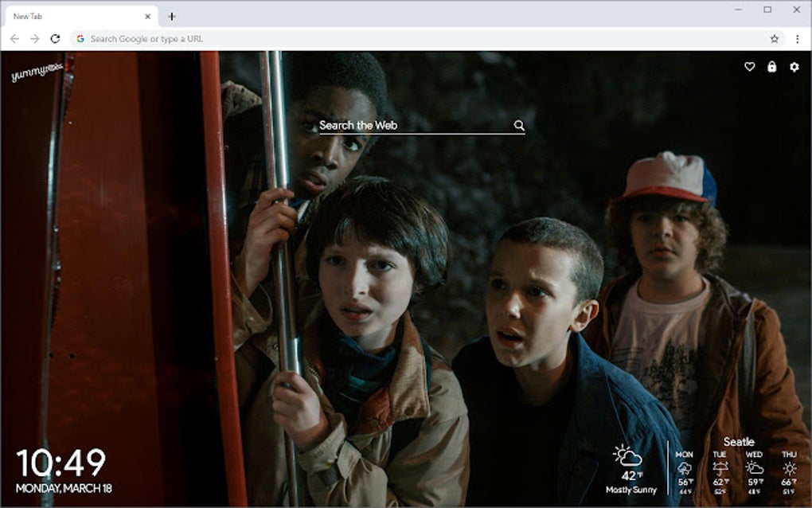The width and height of the screenshot is (812, 508).
Task: Click the forward navigation arrow
Action: (x=34, y=37)
